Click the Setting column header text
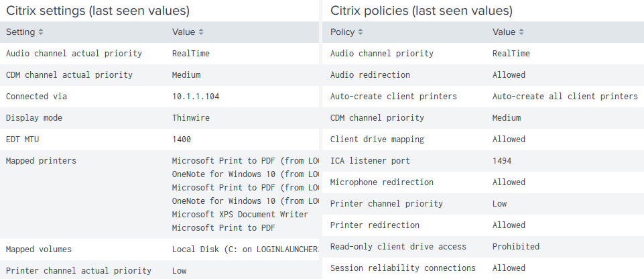The width and height of the screenshot is (644, 279). (x=21, y=32)
